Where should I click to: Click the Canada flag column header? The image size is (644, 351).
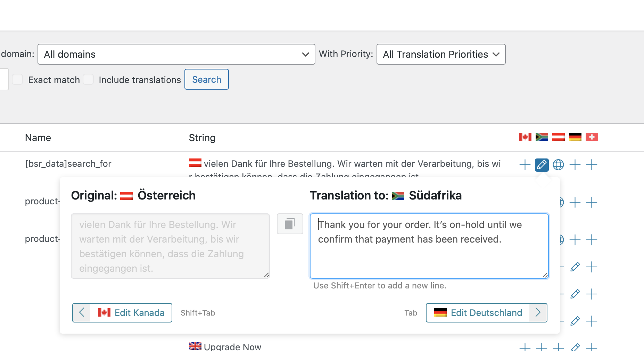click(525, 137)
